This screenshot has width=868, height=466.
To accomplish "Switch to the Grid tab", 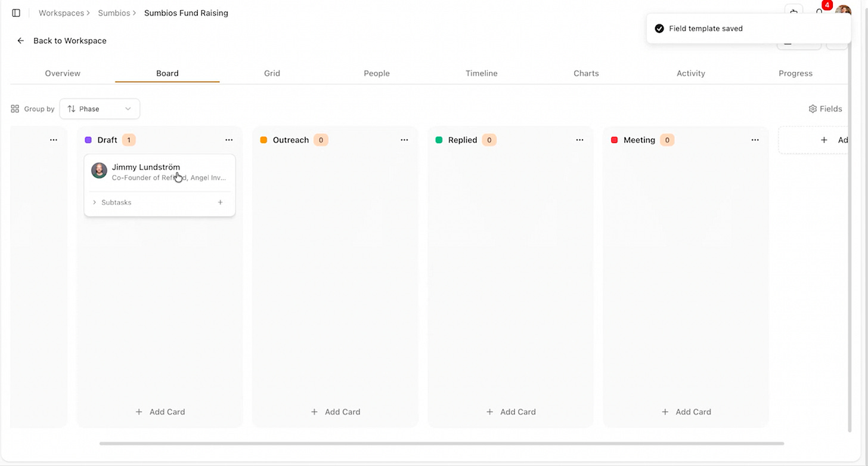I will pyautogui.click(x=272, y=73).
